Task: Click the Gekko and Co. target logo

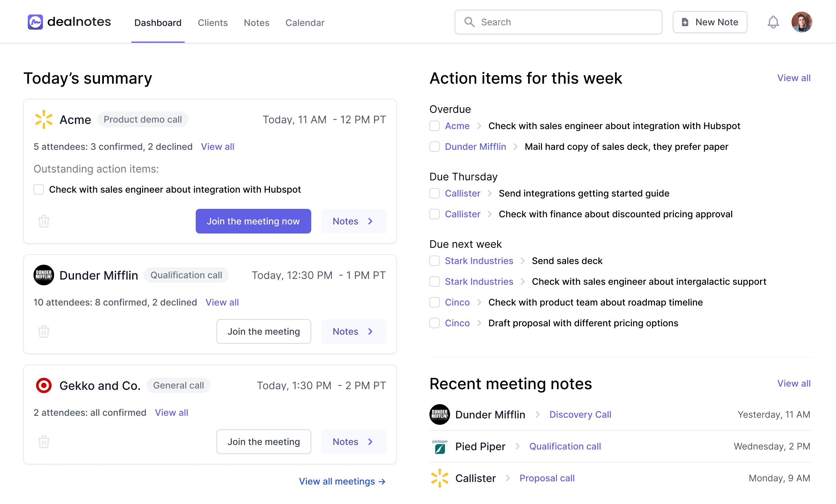Action: pos(44,385)
